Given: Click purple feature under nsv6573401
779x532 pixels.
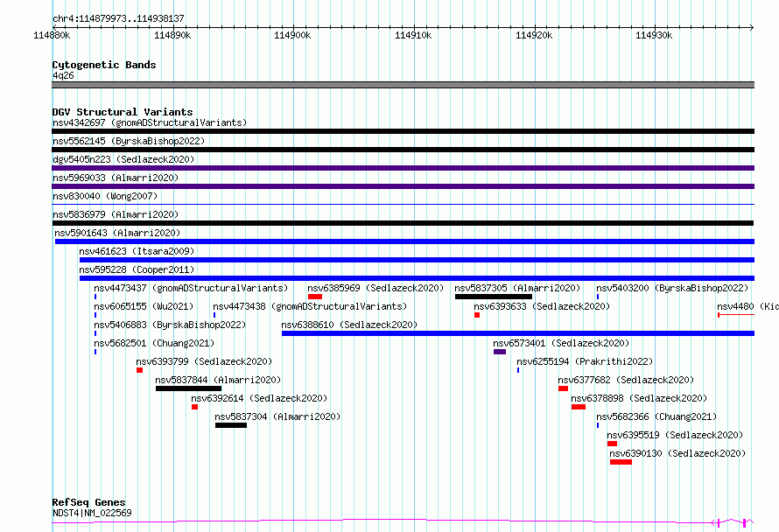Looking at the screenshot, I should (500, 352).
